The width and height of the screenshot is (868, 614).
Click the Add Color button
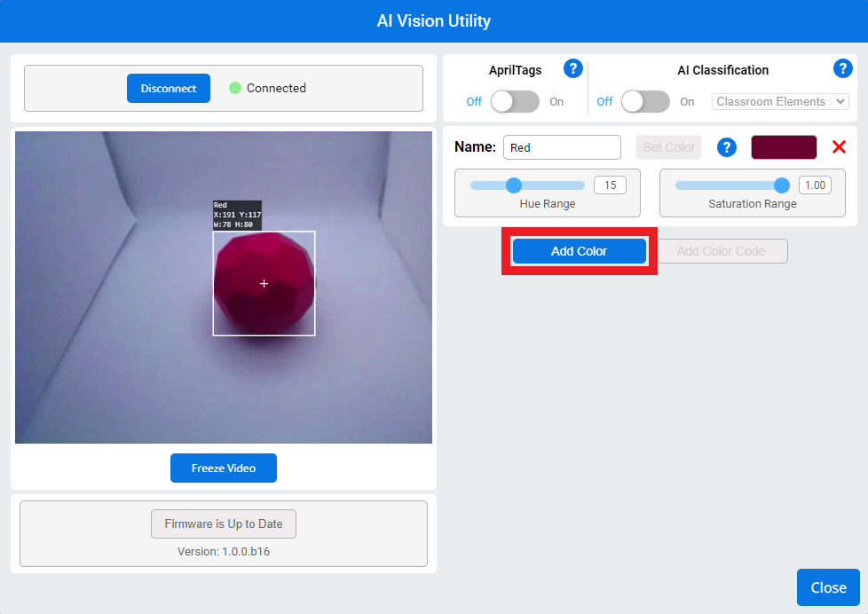pyautogui.click(x=579, y=251)
